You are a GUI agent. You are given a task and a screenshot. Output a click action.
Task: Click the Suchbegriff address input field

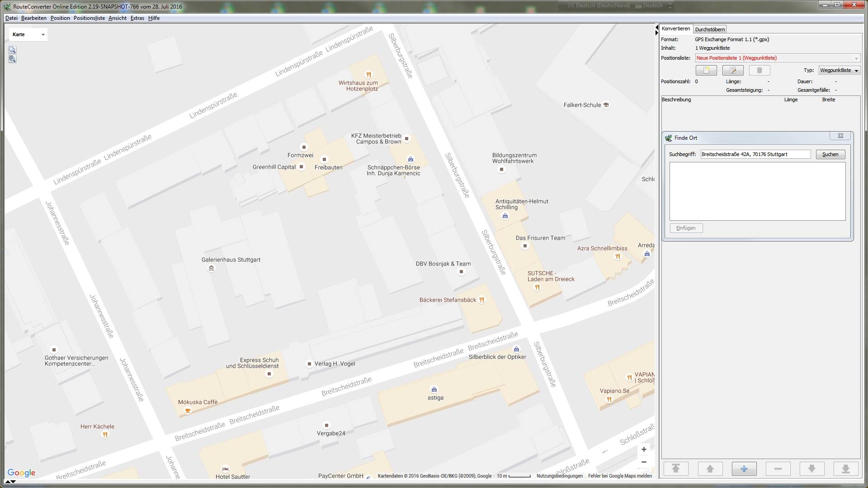(x=755, y=155)
